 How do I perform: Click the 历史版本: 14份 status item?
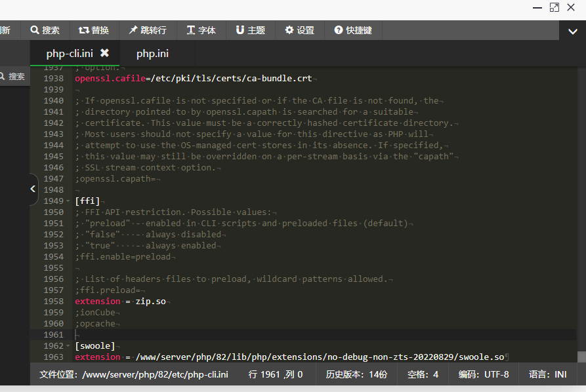pos(356,374)
